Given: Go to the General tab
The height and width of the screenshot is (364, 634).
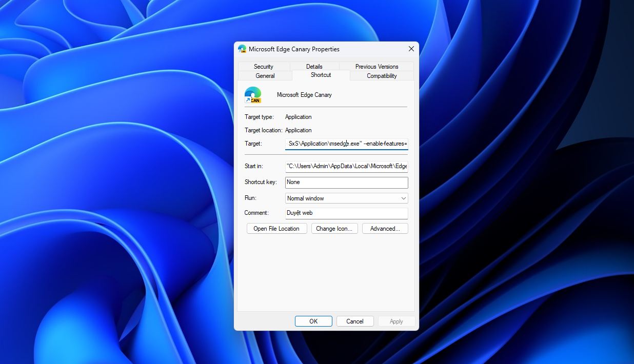Looking at the screenshot, I should click(265, 76).
